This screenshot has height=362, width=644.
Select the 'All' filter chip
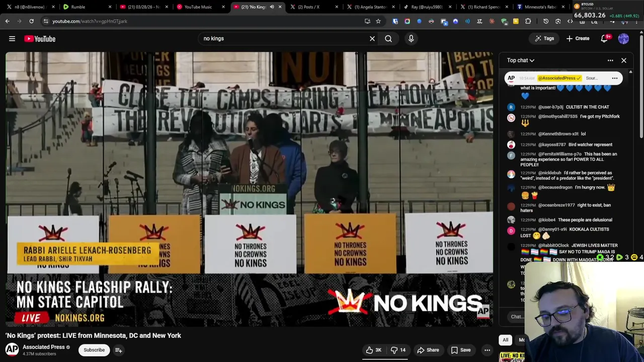point(506,340)
